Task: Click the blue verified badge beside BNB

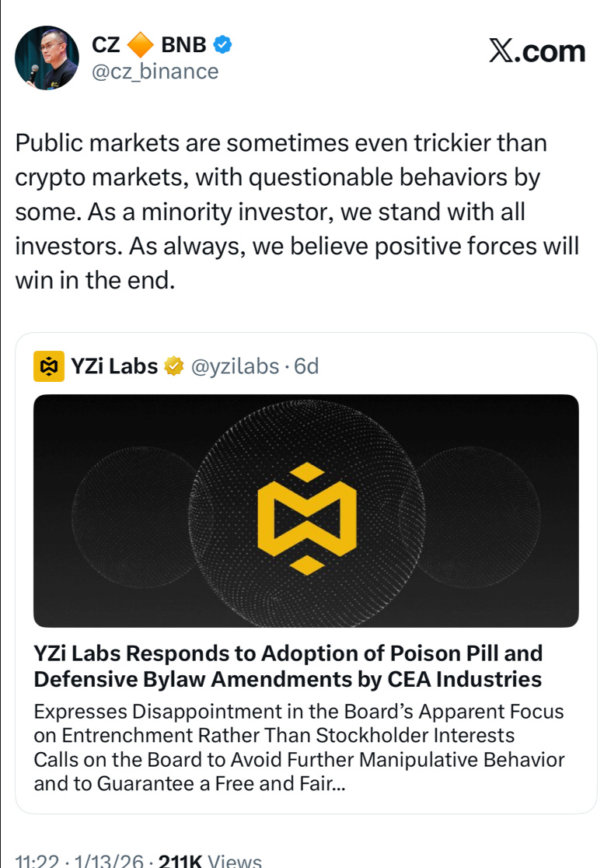Action: (x=222, y=44)
